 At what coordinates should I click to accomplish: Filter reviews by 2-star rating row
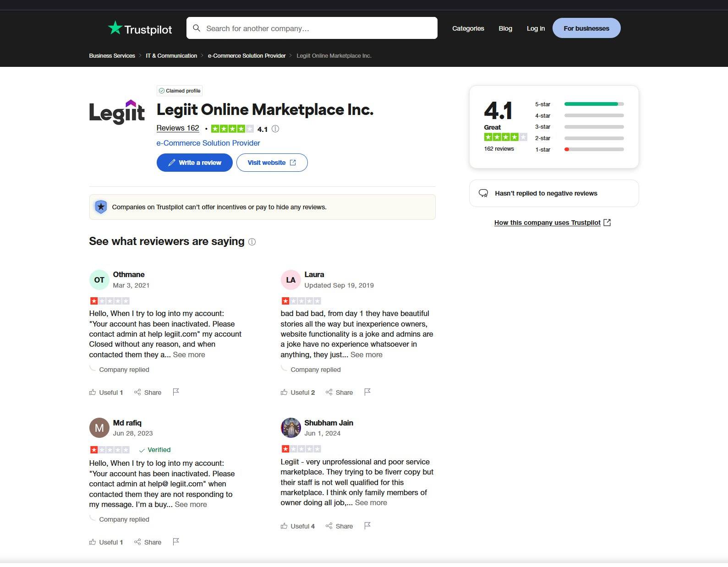579,138
